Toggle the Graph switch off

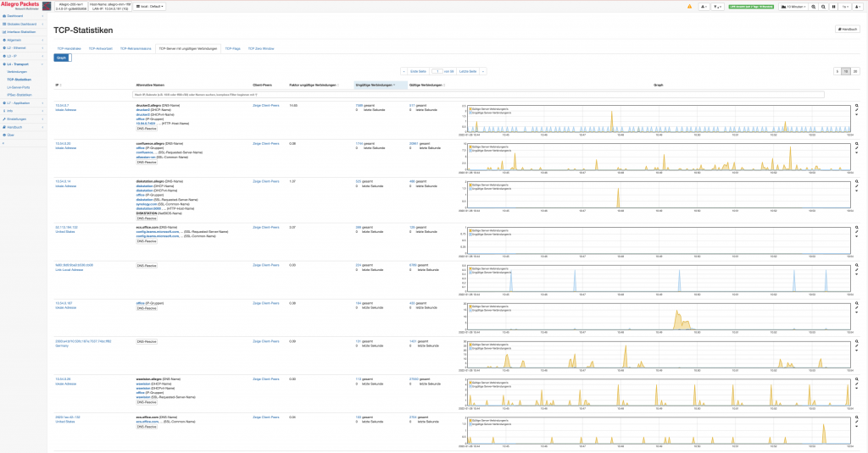(63, 58)
